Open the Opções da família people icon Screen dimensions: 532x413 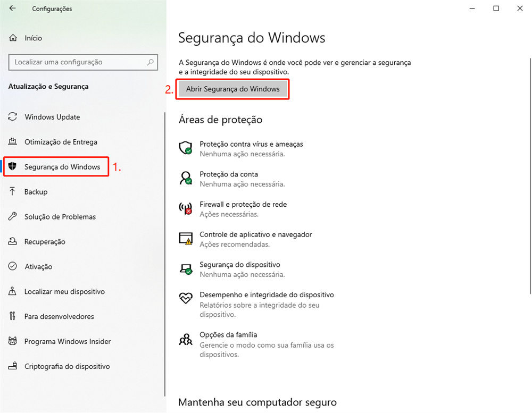(185, 339)
